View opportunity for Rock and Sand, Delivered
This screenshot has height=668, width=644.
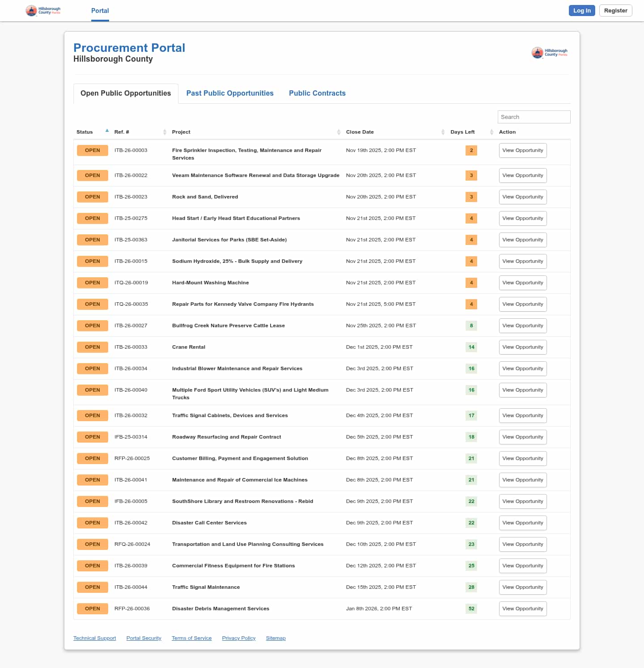[x=522, y=197]
